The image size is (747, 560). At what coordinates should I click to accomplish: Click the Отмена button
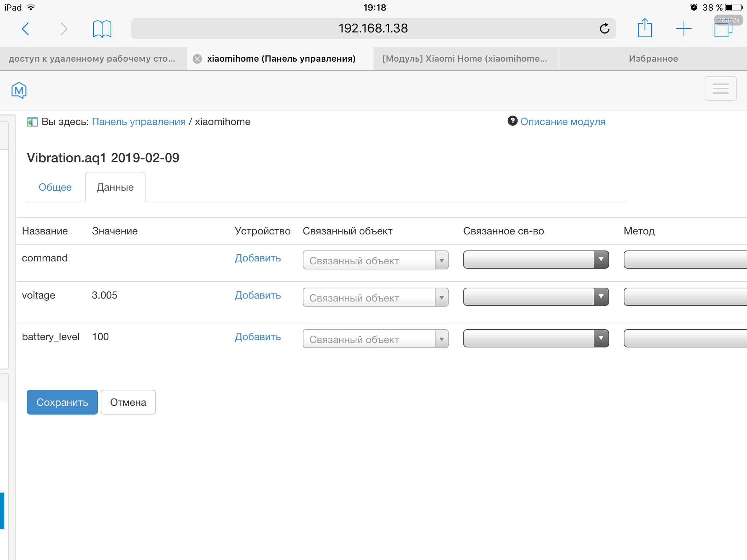click(x=128, y=402)
